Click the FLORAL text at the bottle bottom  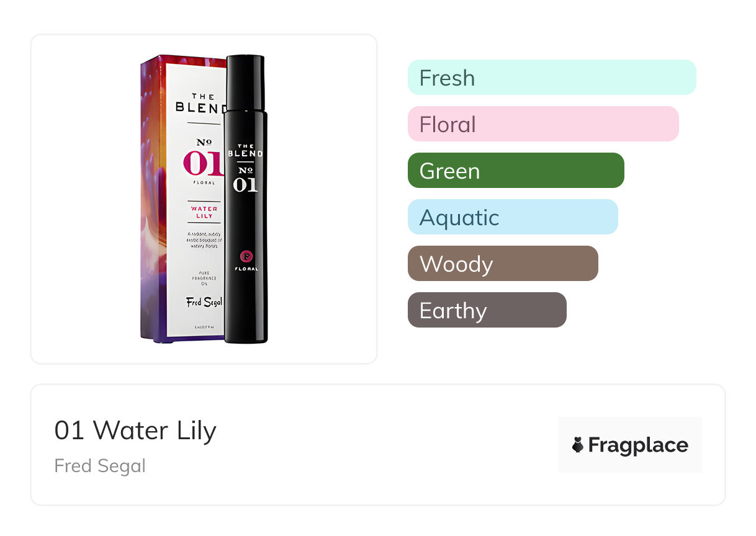tap(246, 269)
